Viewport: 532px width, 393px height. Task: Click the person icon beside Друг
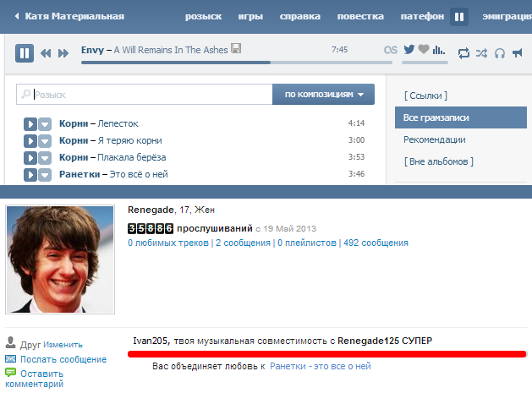(x=10, y=342)
